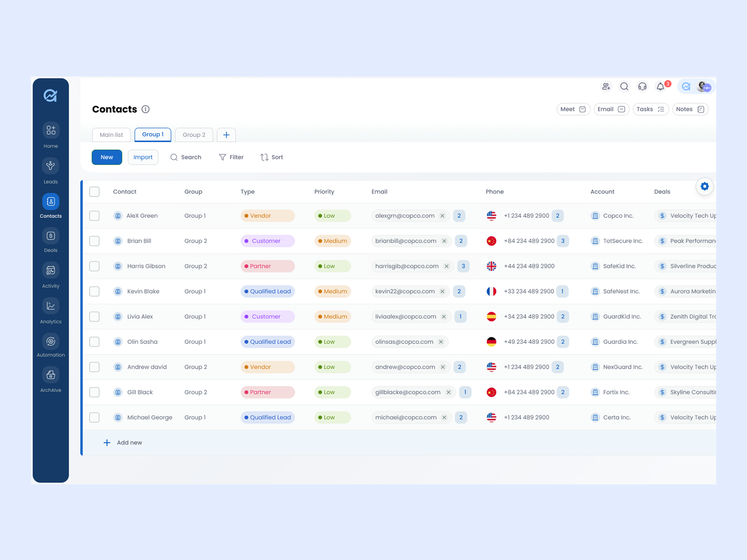Click the New contact button
Viewport: 747px width, 560px height.
[107, 157]
